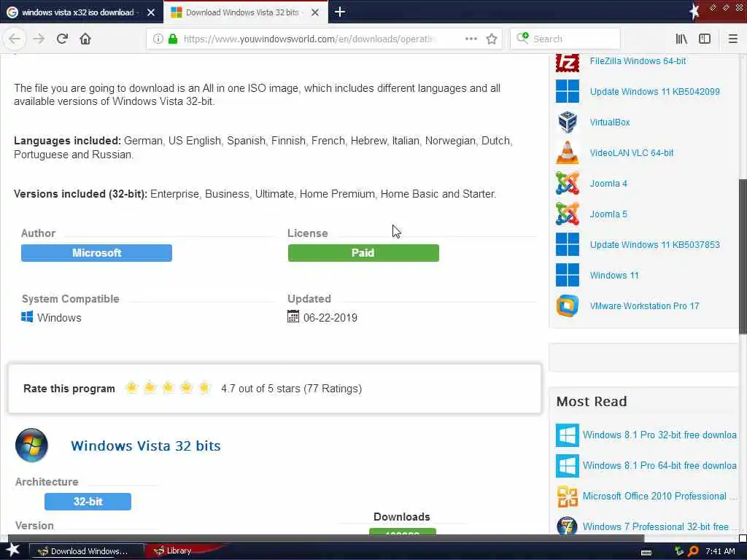Open the VirtualBox link
This screenshot has height=560, width=747.
coord(610,122)
